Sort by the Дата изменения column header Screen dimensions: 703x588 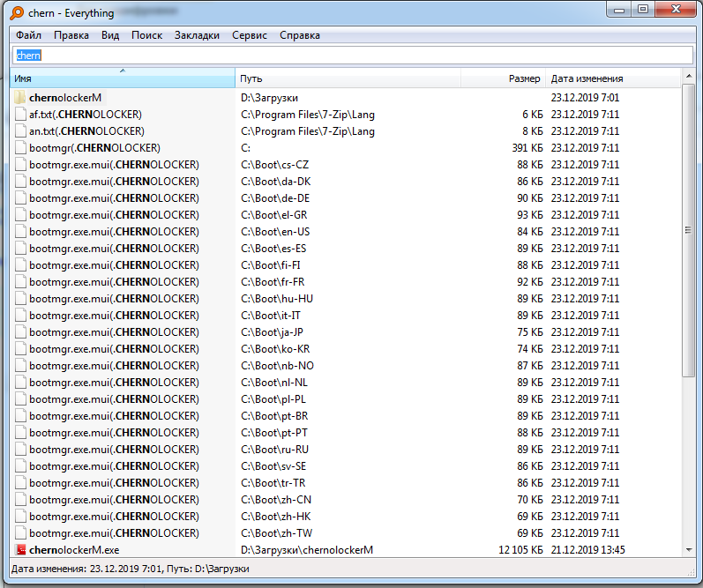point(613,78)
